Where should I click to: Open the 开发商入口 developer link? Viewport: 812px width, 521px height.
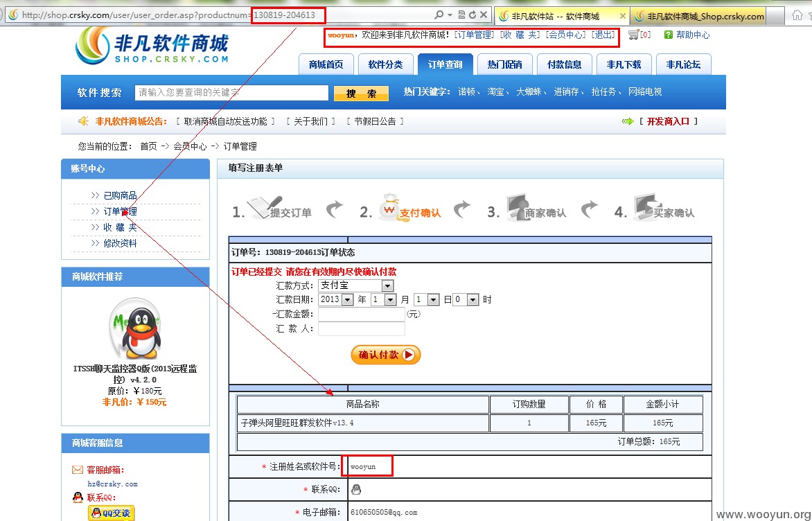point(668,121)
